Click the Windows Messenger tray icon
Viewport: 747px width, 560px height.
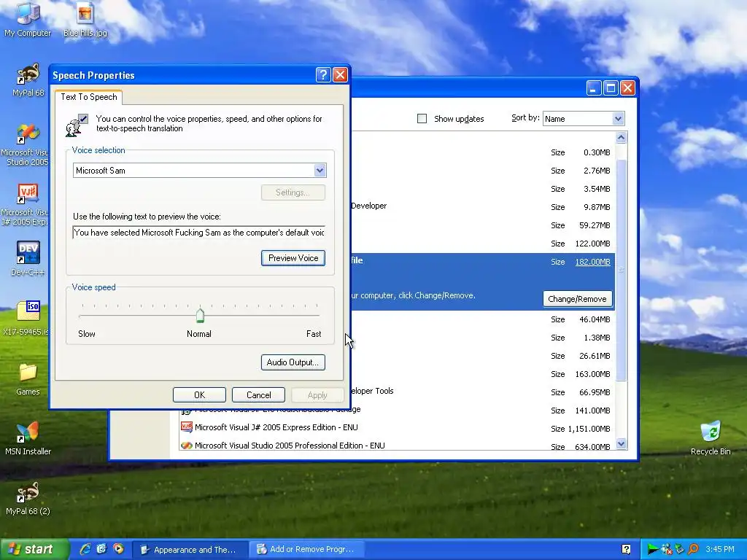[666, 550]
